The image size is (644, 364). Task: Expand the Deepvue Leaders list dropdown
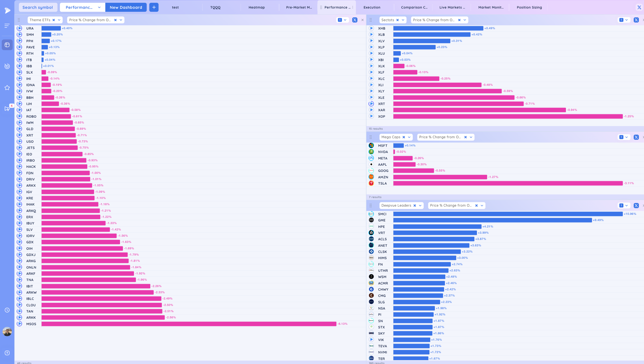(420, 205)
